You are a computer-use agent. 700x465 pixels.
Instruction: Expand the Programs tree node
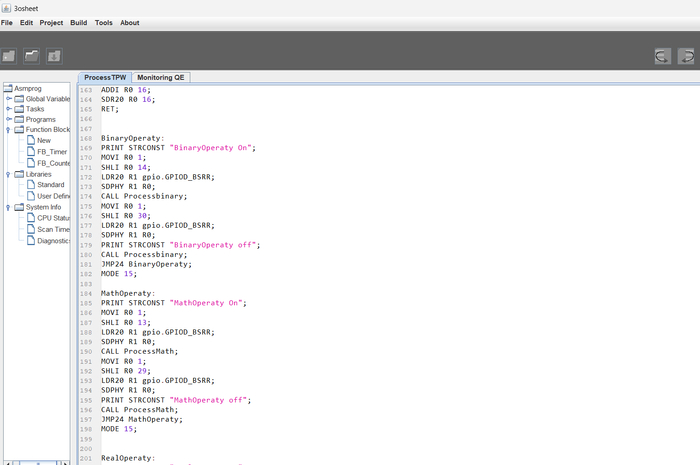pyautogui.click(x=8, y=120)
